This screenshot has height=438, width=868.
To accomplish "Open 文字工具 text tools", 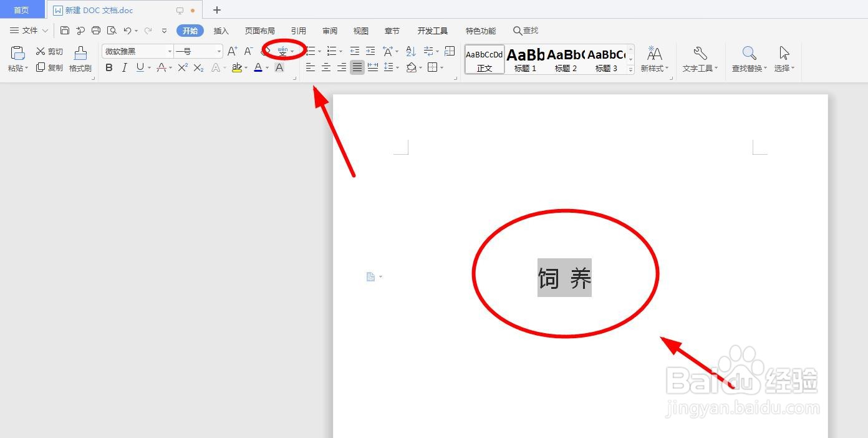I will pyautogui.click(x=700, y=59).
